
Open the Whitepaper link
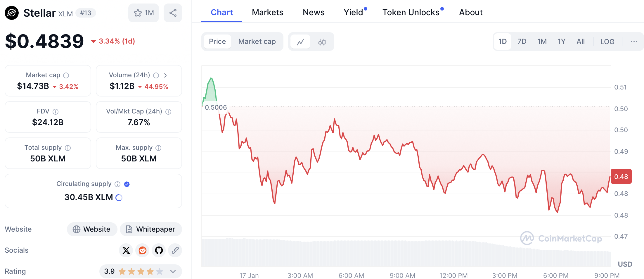click(x=151, y=229)
